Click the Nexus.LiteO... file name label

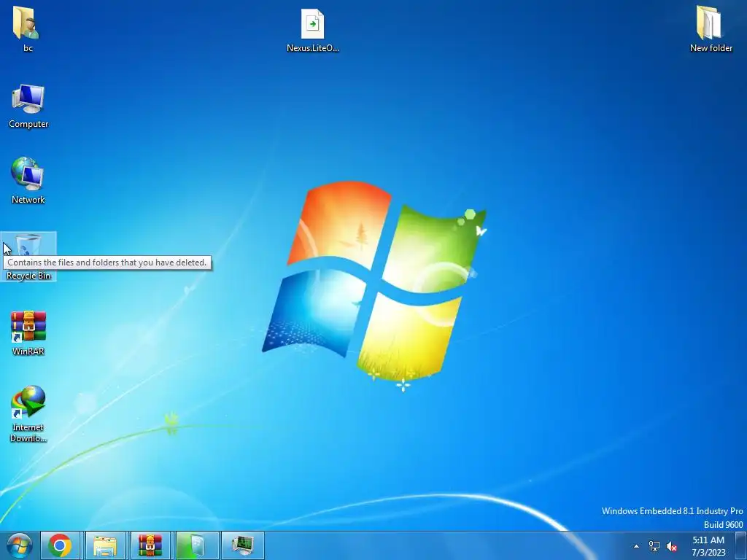(x=312, y=48)
